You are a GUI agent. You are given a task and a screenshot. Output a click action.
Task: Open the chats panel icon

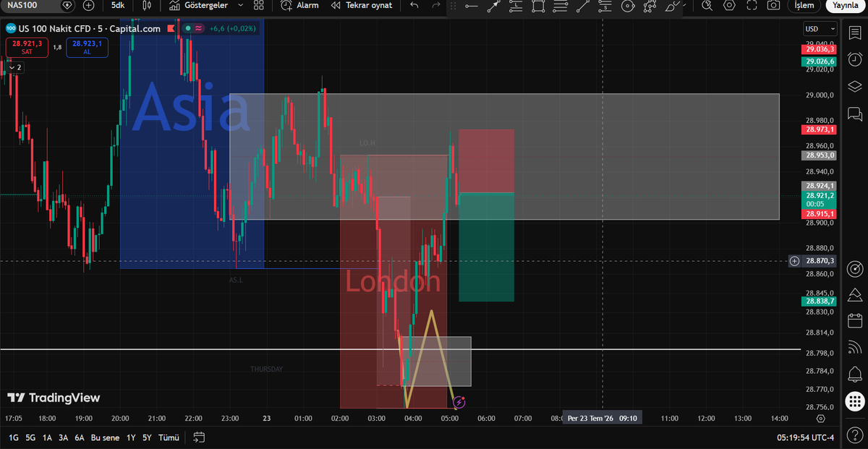[x=855, y=114]
